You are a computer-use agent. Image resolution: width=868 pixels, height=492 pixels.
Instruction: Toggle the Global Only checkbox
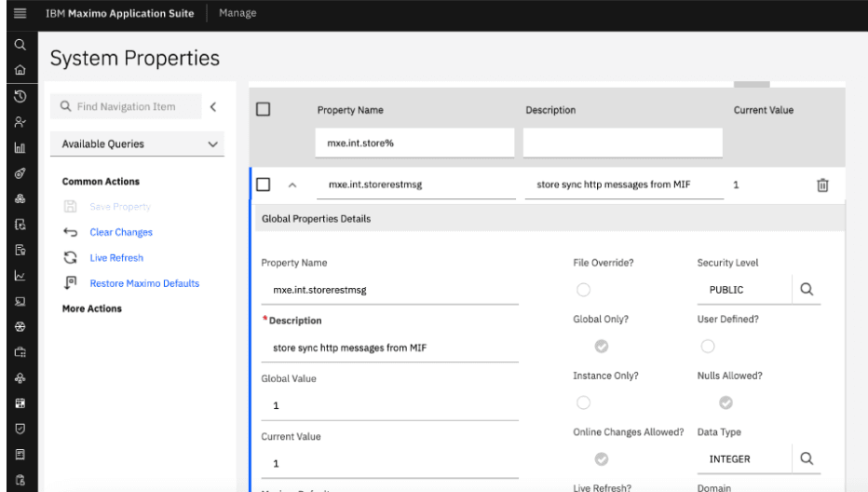602,347
